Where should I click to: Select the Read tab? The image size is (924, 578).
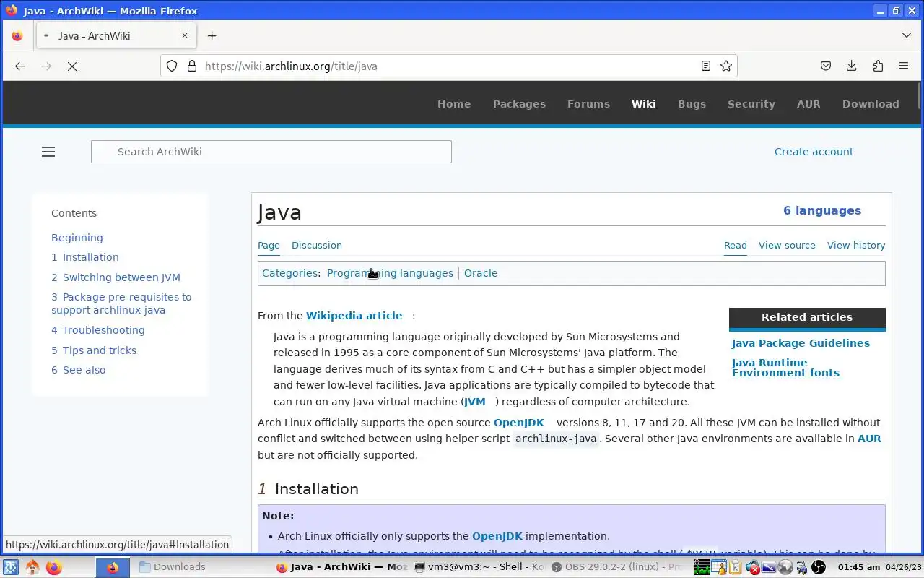click(x=736, y=246)
